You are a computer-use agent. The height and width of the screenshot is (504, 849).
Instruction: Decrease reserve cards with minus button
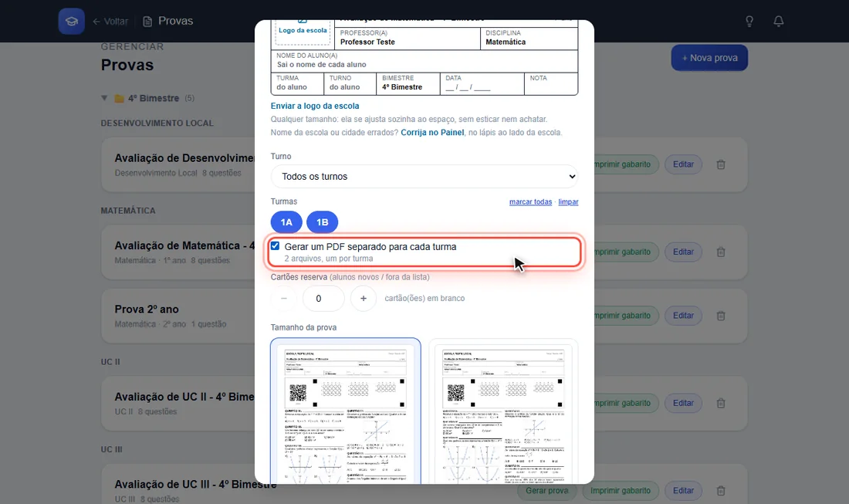click(284, 298)
